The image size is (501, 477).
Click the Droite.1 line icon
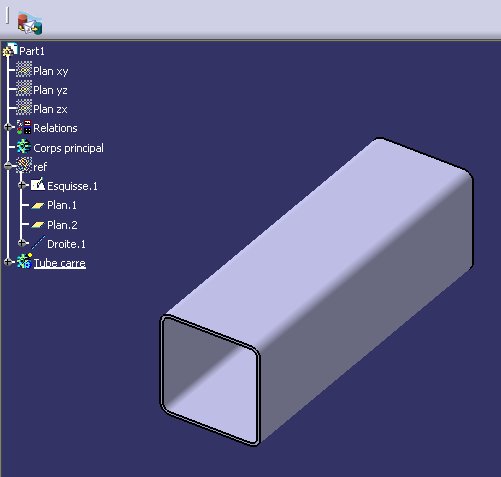(38, 243)
